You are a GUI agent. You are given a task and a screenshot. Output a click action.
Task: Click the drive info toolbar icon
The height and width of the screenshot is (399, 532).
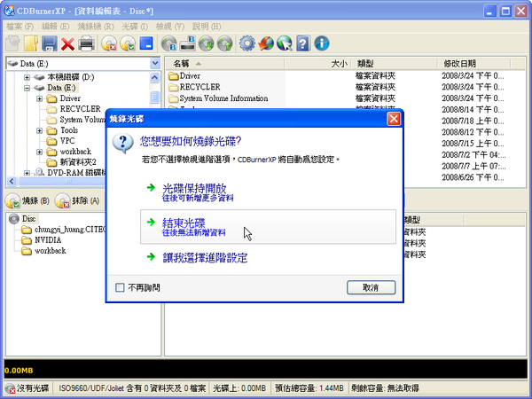[x=187, y=43]
